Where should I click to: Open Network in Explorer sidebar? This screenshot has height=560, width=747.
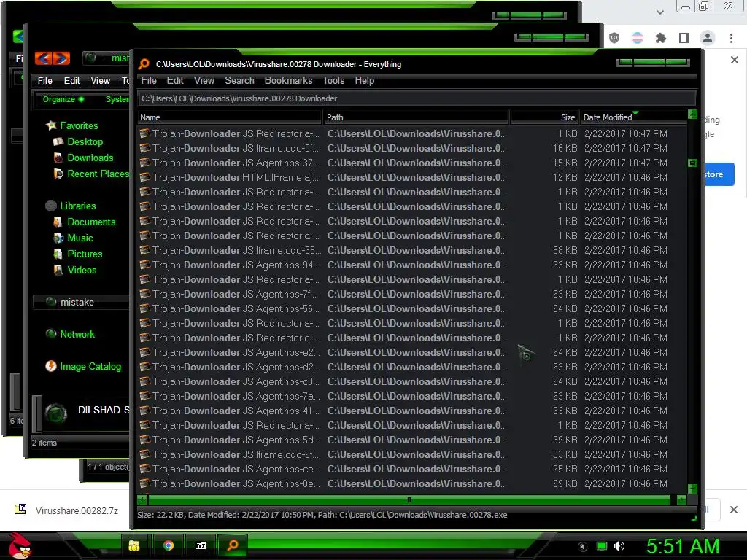pyautogui.click(x=77, y=334)
